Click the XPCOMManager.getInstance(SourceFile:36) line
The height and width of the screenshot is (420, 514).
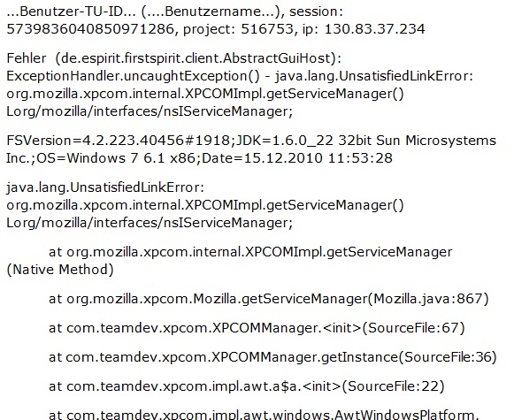coord(272,357)
